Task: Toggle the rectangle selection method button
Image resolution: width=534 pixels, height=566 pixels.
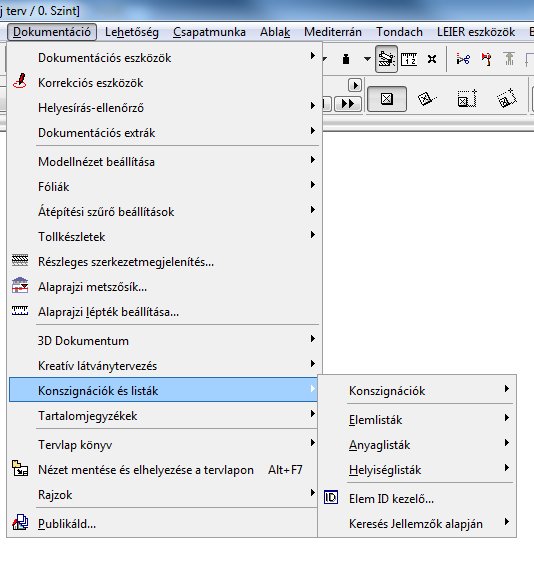Action: 387,99
